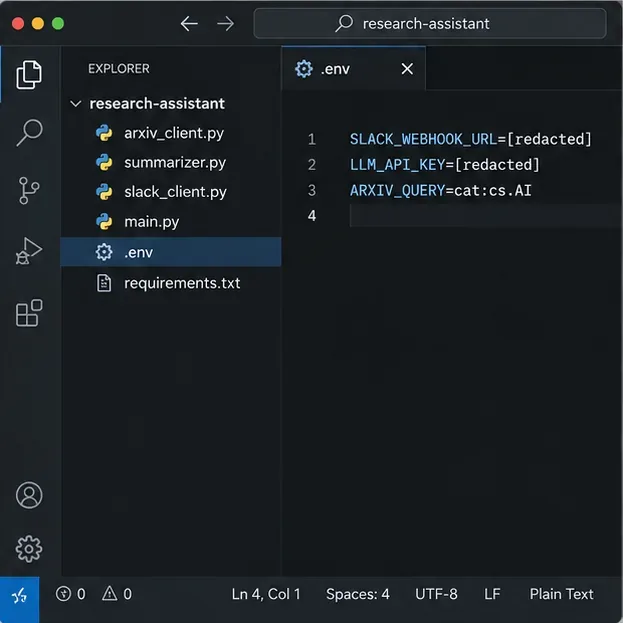
Task: Select .env in the explorer tree
Action: 171,252
